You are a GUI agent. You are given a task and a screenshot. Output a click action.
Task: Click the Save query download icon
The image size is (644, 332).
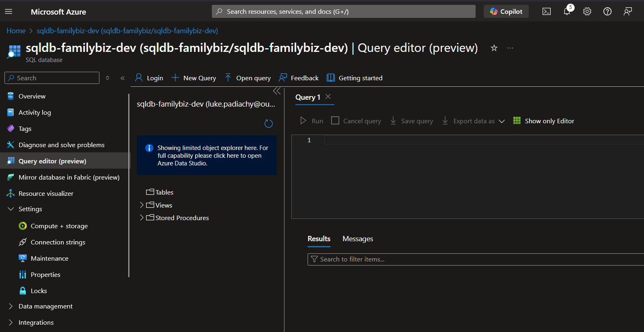(393, 121)
